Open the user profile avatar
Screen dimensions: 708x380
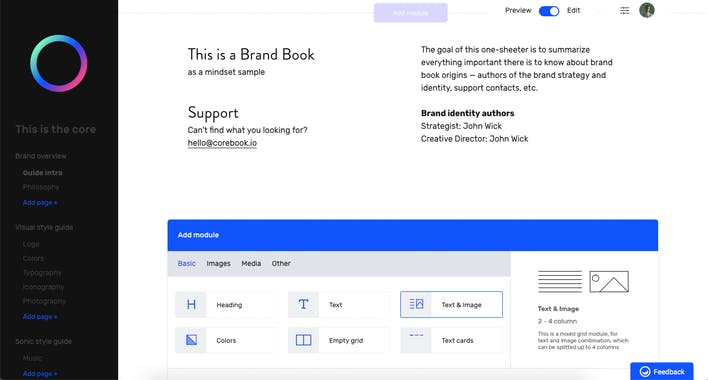[647, 10]
